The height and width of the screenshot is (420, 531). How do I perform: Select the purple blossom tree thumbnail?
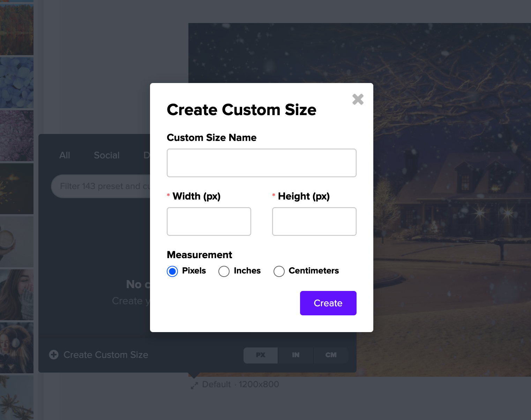point(17,136)
